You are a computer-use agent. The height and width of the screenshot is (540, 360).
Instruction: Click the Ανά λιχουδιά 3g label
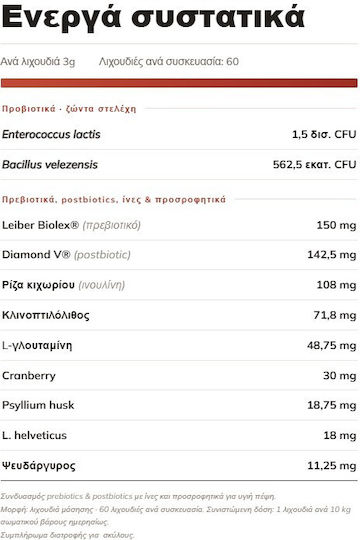click(38, 62)
